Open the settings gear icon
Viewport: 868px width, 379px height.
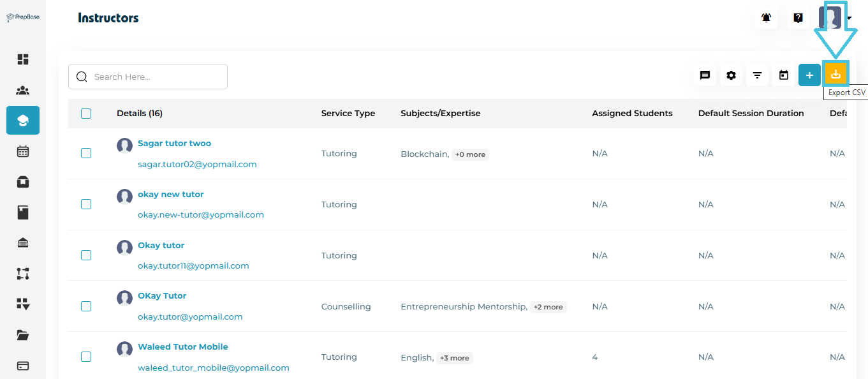[x=731, y=75]
